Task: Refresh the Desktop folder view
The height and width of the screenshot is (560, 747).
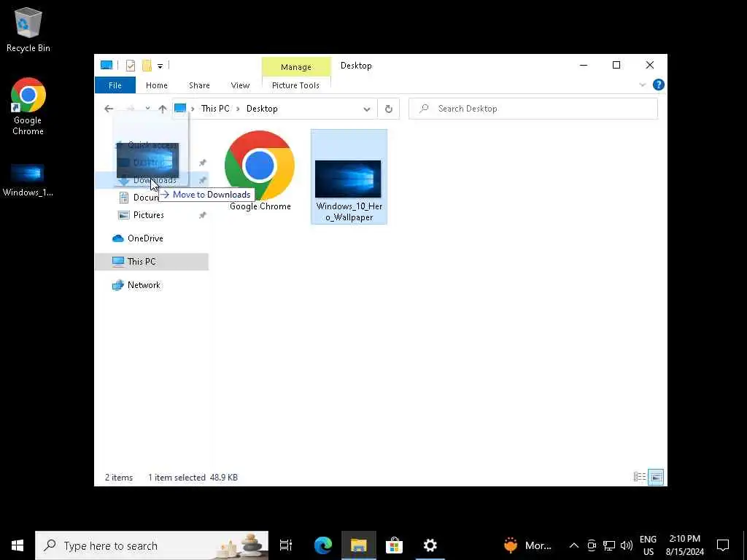Action: click(389, 109)
